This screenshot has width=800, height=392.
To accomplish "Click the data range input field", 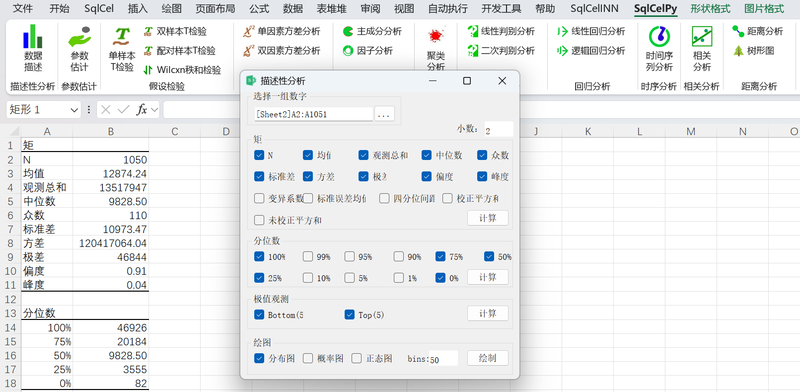I will tap(314, 114).
